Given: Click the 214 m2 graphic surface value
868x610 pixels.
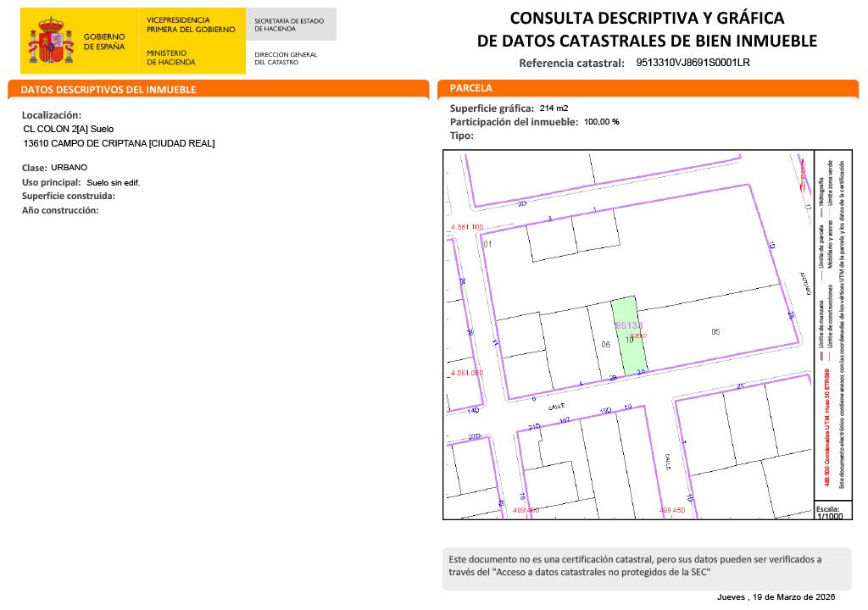Looking at the screenshot, I should pyautogui.click(x=554, y=108).
